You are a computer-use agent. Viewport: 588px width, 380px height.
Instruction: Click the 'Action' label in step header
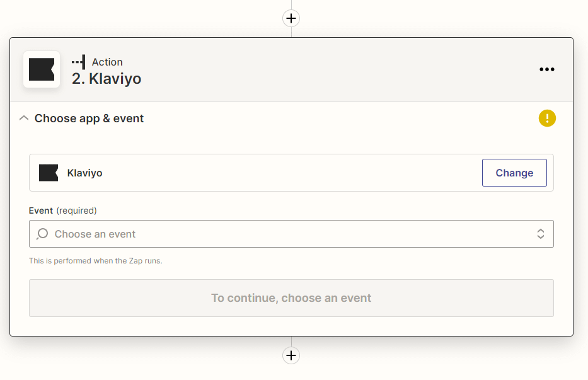tap(107, 62)
